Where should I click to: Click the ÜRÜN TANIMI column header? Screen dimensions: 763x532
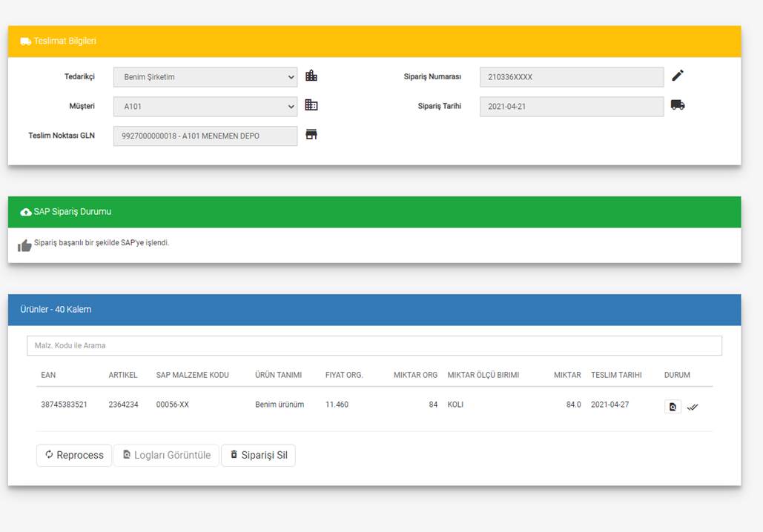278,375
